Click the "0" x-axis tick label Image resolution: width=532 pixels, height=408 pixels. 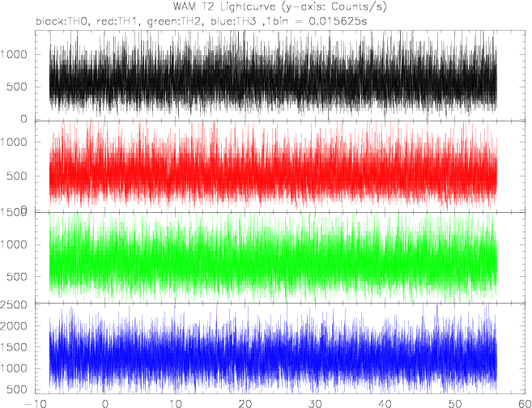[x=105, y=404]
